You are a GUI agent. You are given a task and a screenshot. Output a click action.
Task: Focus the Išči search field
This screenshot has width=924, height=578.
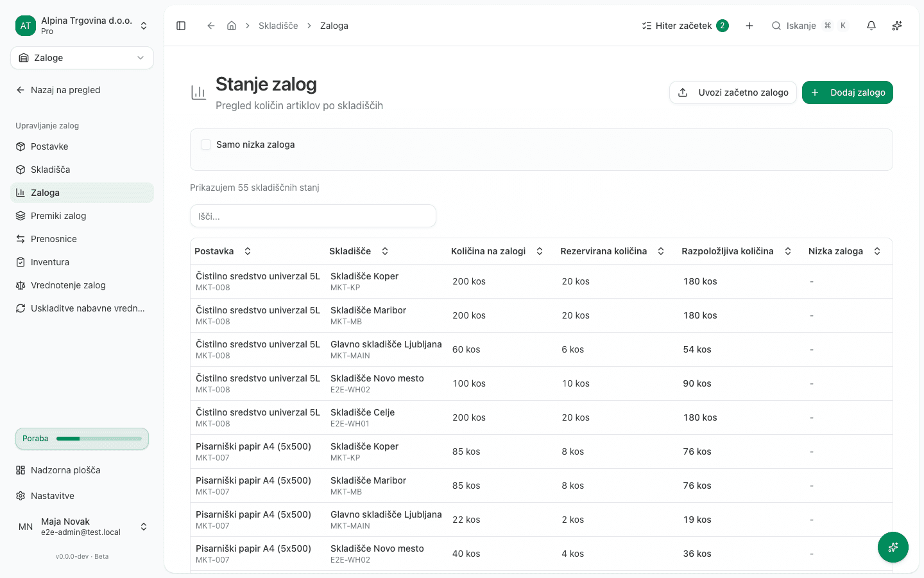coord(313,216)
